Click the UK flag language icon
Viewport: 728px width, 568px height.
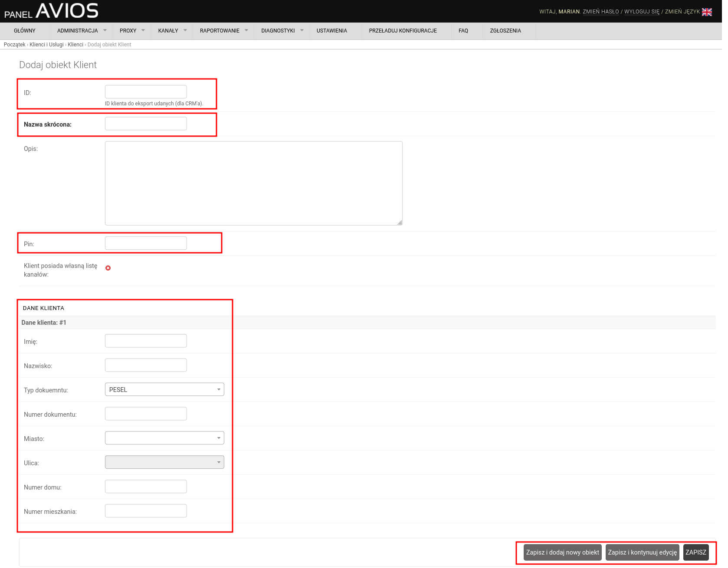[x=707, y=12]
